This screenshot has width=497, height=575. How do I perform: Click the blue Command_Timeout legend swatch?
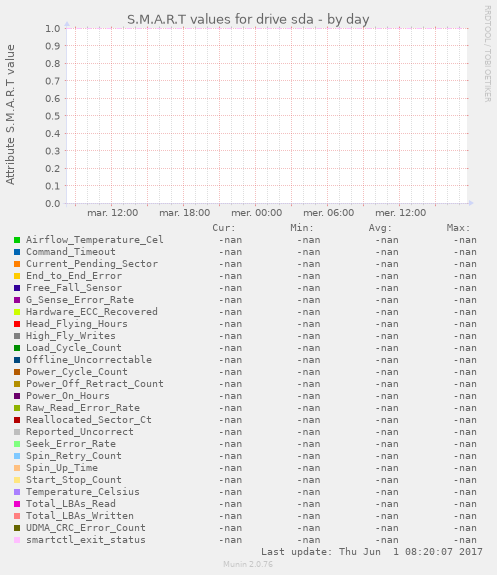17,252
